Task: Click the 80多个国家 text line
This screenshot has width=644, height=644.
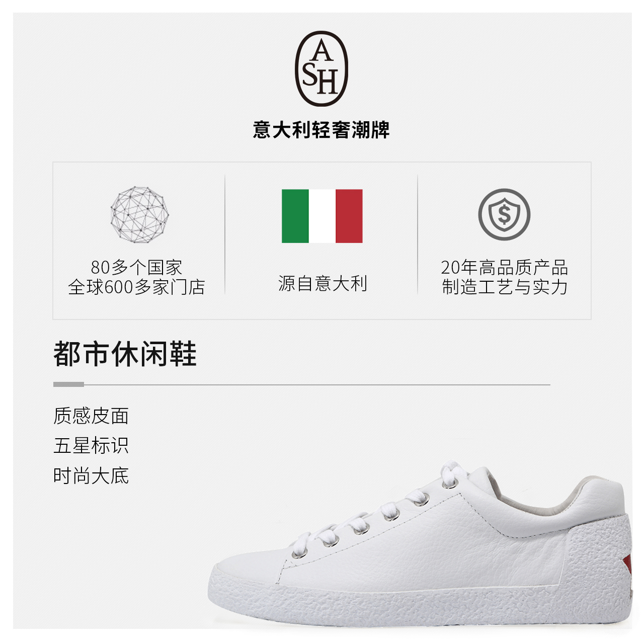Action: pyautogui.click(x=136, y=267)
